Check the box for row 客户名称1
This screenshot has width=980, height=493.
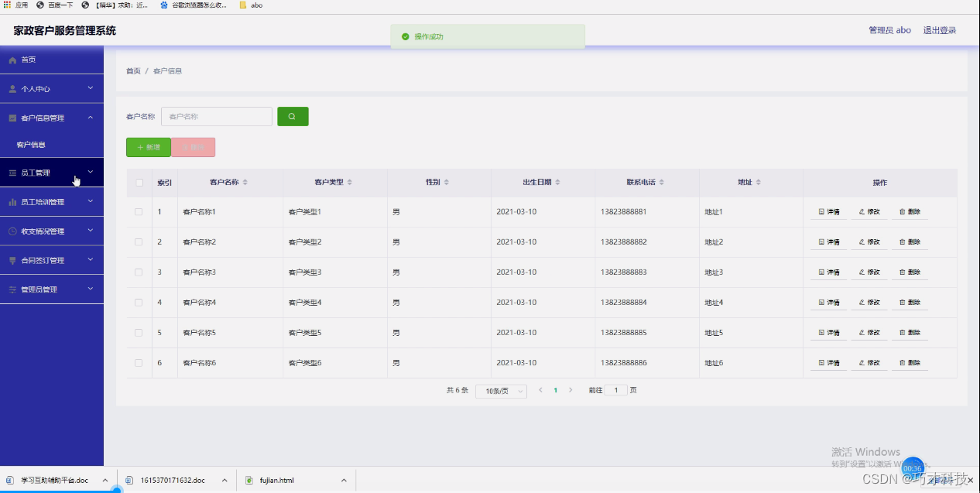pos(139,211)
